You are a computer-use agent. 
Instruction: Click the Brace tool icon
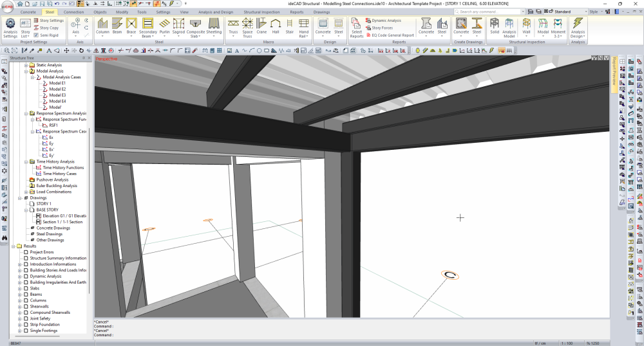pos(131,26)
